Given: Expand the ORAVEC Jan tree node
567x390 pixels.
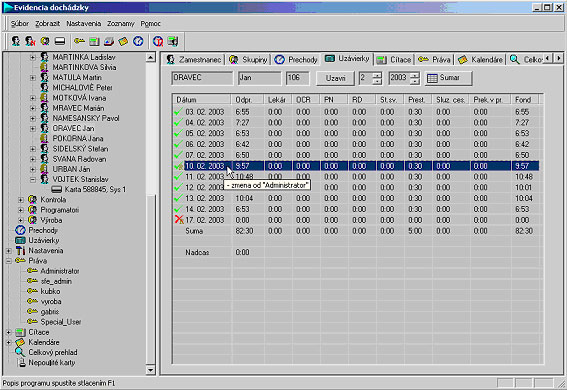Looking at the screenshot, I should (33, 128).
